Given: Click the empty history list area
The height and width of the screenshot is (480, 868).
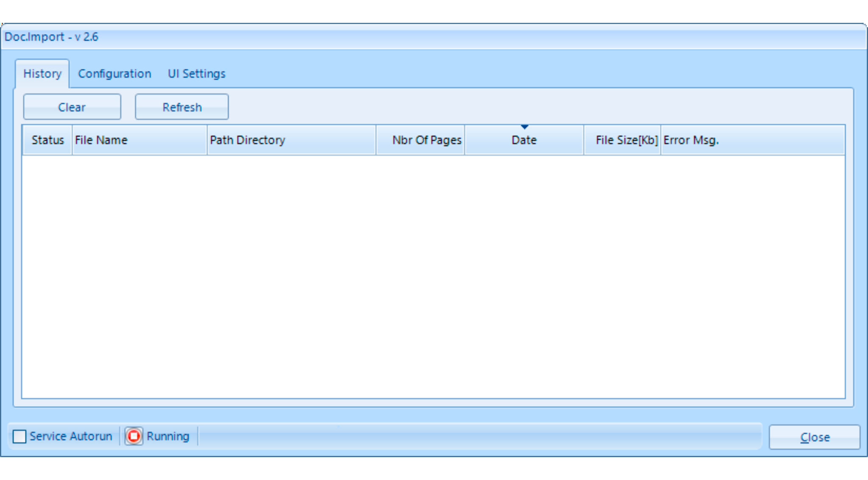Looking at the screenshot, I should click(433, 276).
